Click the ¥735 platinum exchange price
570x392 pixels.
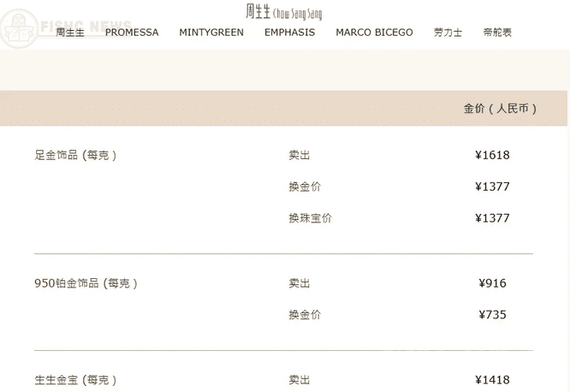click(x=493, y=315)
